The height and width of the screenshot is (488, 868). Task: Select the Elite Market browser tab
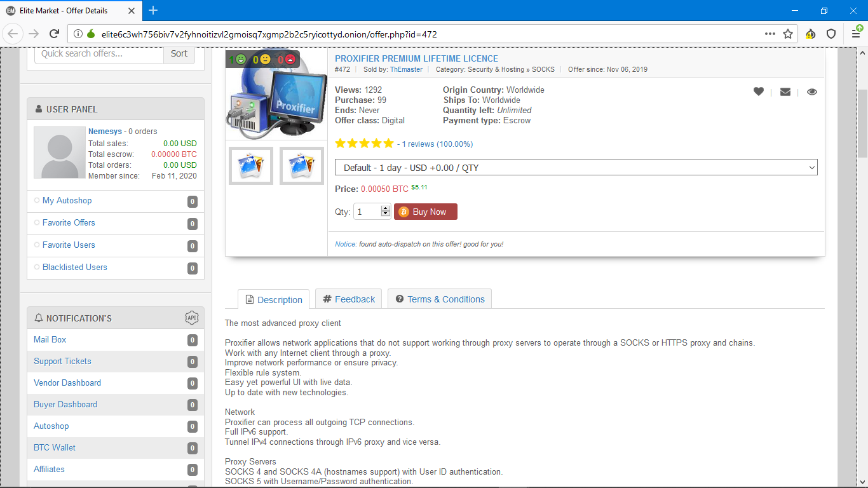point(70,10)
